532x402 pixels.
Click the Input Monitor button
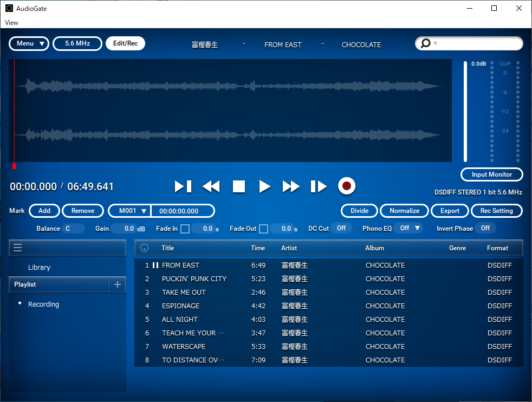[491, 174]
